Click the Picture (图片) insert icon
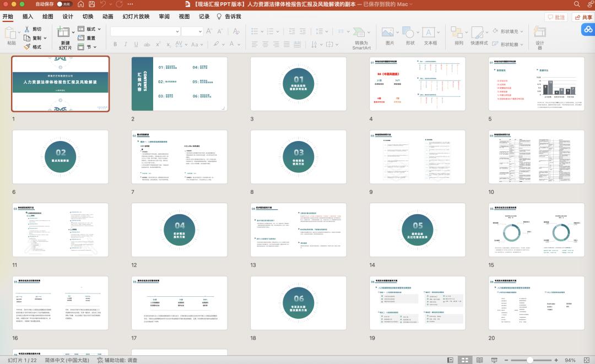 click(387, 32)
